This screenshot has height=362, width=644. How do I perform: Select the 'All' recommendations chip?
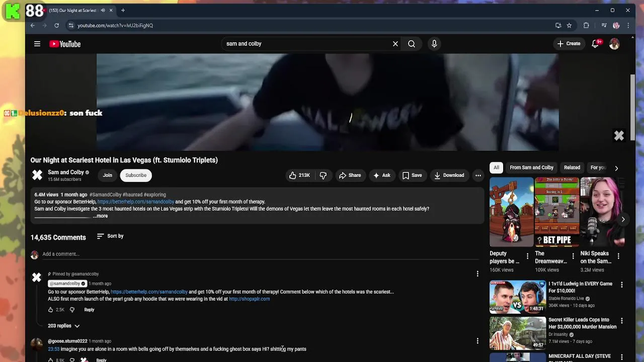(496, 167)
